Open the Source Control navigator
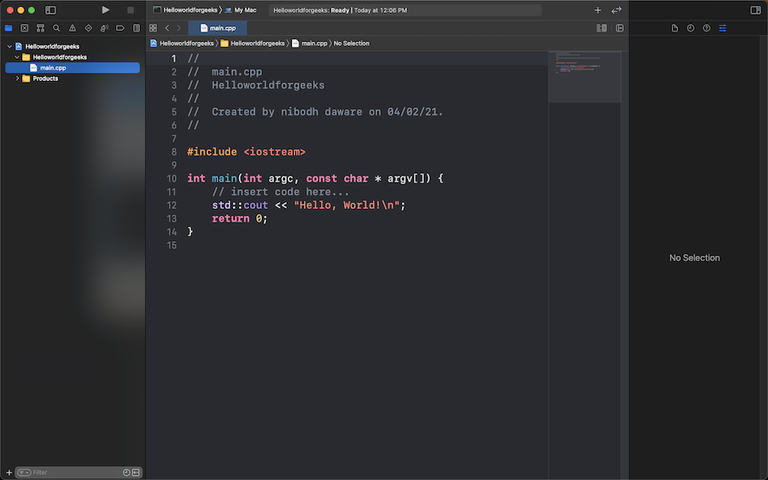Image resolution: width=768 pixels, height=480 pixels. point(24,28)
